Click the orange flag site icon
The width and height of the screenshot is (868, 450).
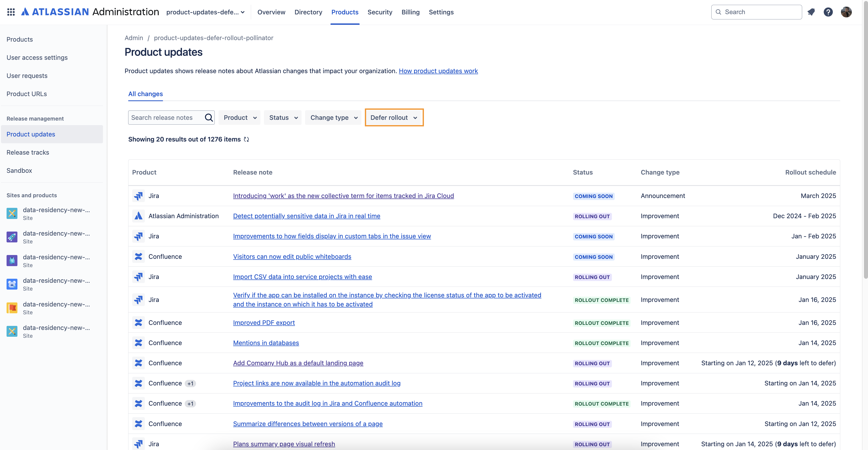(x=12, y=307)
